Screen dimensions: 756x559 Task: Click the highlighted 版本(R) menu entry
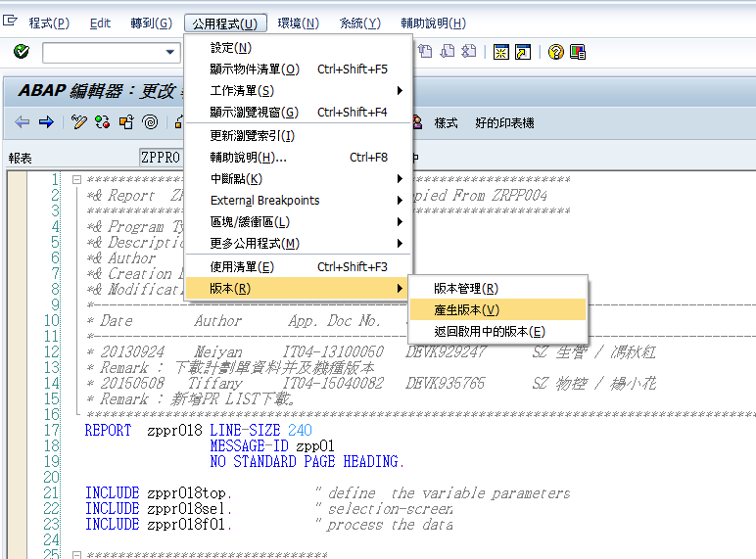pos(298,288)
